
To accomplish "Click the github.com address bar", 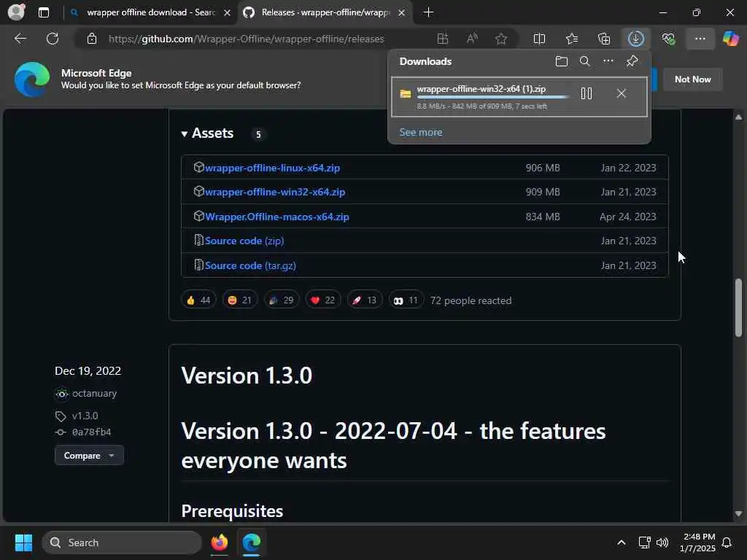I will [247, 39].
